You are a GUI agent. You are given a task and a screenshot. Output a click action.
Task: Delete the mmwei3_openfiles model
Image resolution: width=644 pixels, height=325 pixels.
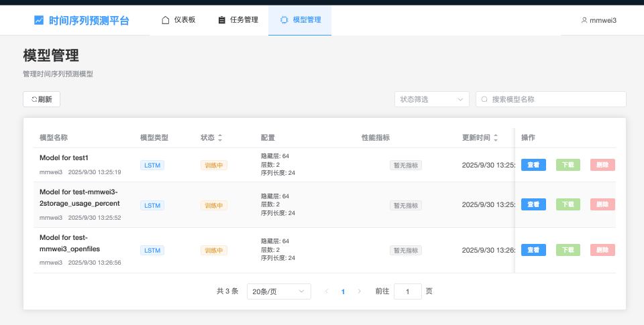pyautogui.click(x=602, y=250)
